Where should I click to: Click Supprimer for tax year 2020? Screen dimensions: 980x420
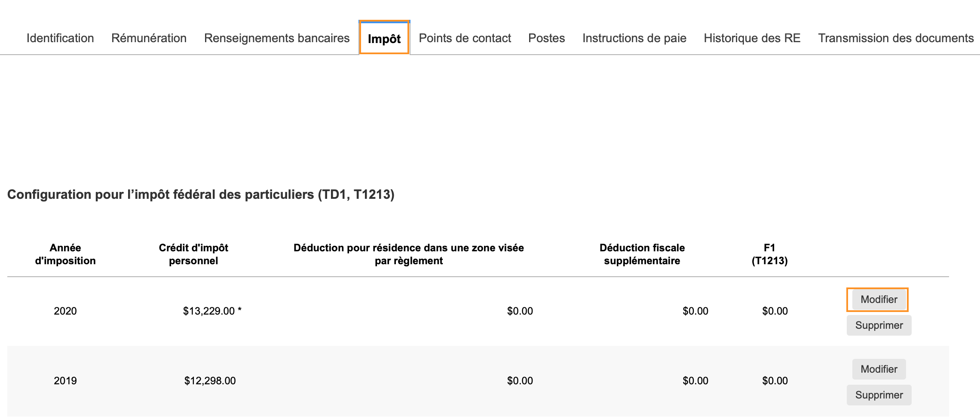tap(879, 325)
